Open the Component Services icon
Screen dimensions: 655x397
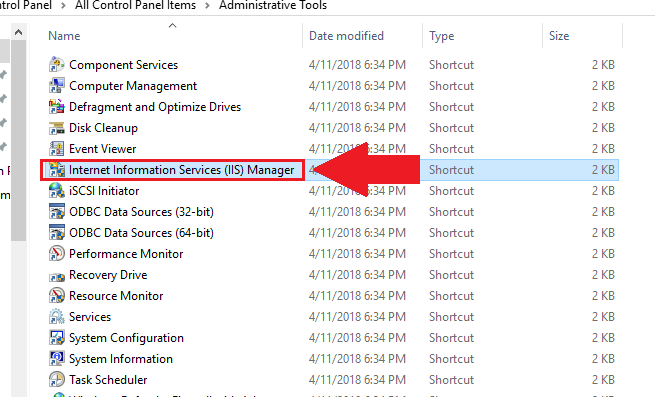pos(56,65)
